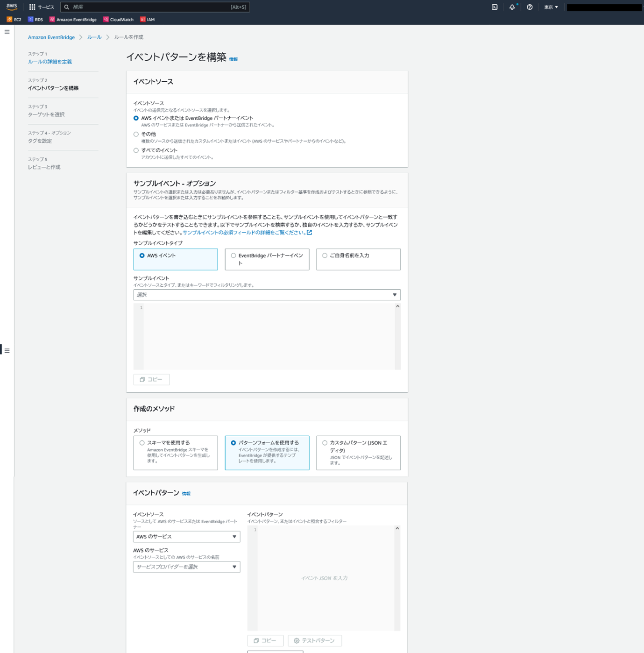Open EC2 favorite shortcut
The width and height of the screenshot is (644, 653).
[14, 20]
